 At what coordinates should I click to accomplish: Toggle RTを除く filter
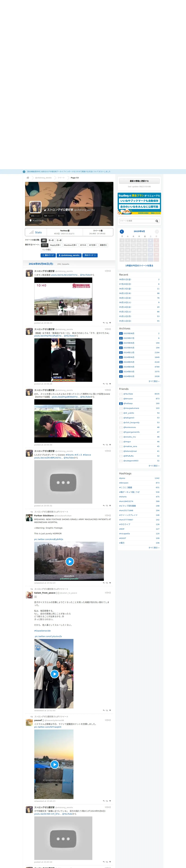coord(93,245)
